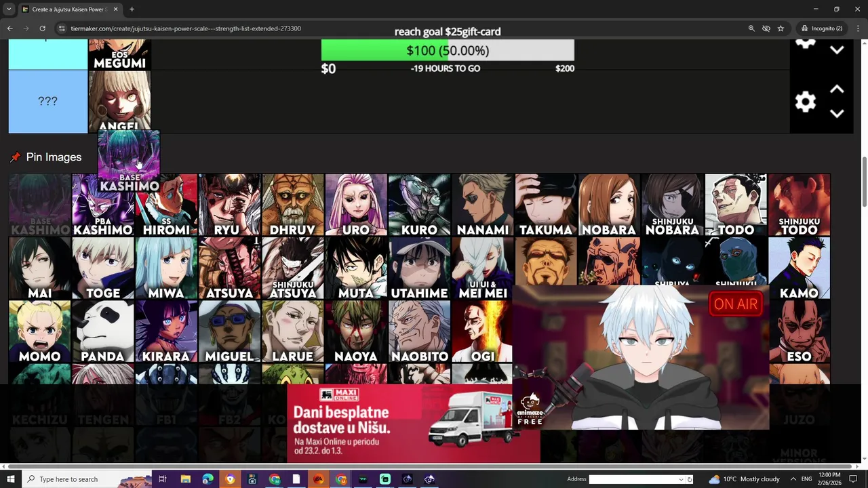Reload the page in the browser toolbar
The height and width of the screenshot is (488, 868).
pos(42,28)
